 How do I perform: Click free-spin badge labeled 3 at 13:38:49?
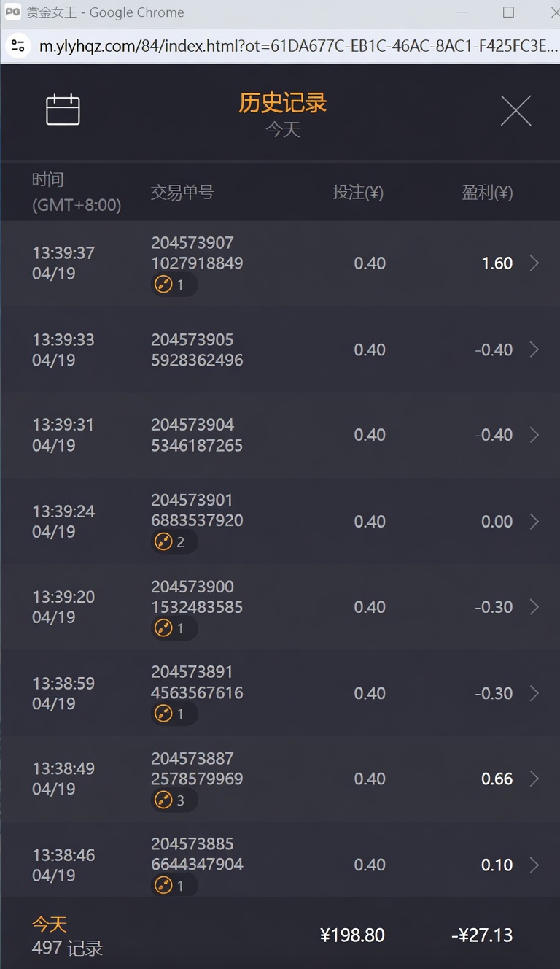174,800
